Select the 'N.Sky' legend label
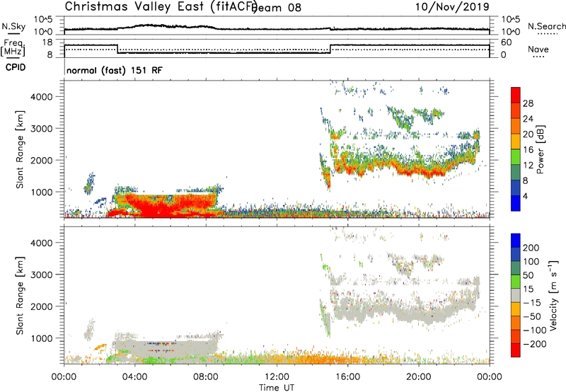The width and height of the screenshot is (566, 392). tap(13, 26)
